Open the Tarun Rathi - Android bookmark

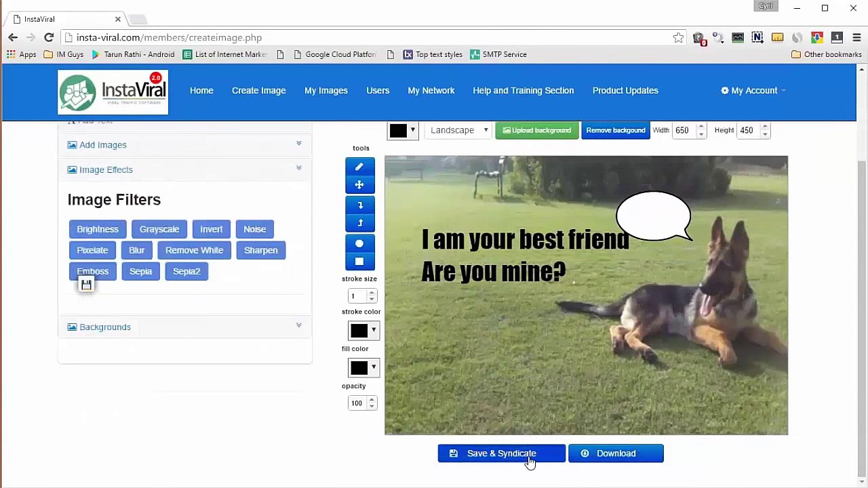[x=133, y=54]
